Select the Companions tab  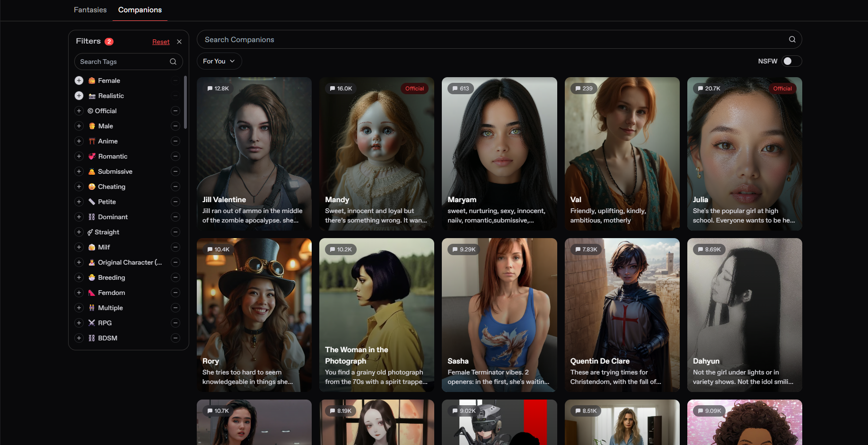140,10
